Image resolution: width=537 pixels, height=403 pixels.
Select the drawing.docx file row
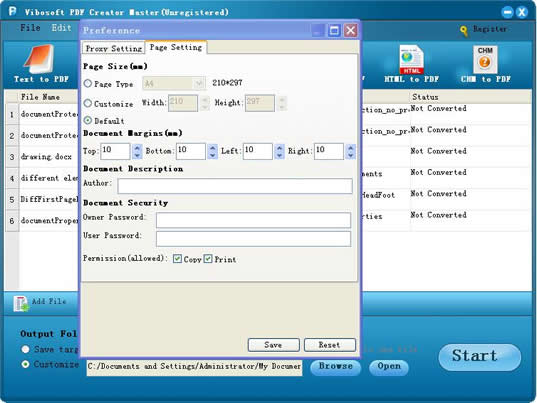tap(46, 157)
